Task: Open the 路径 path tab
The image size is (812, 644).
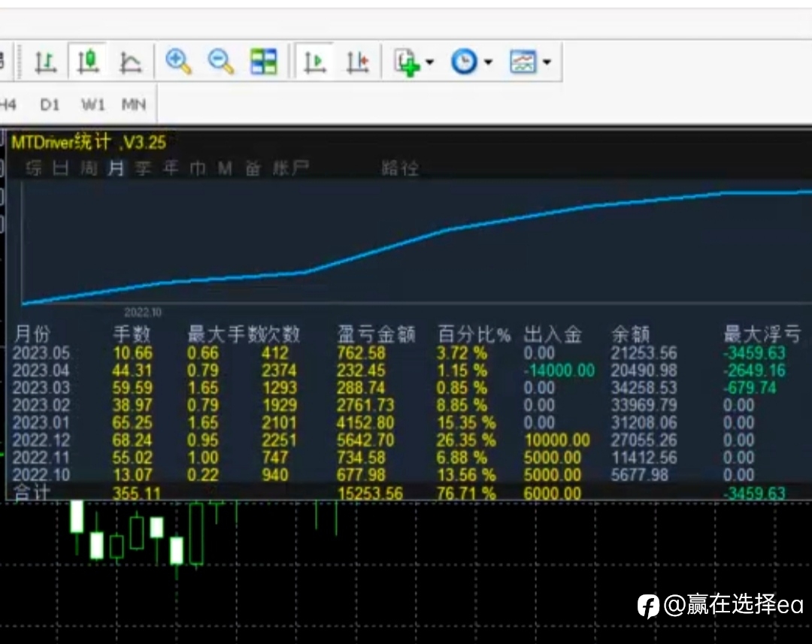Action: pyautogui.click(x=400, y=168)
